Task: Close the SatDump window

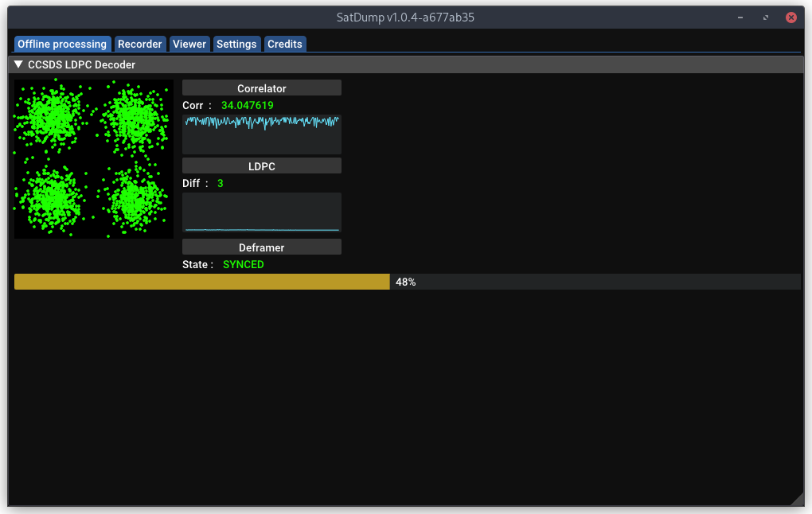Action: (x=791, y=18)
